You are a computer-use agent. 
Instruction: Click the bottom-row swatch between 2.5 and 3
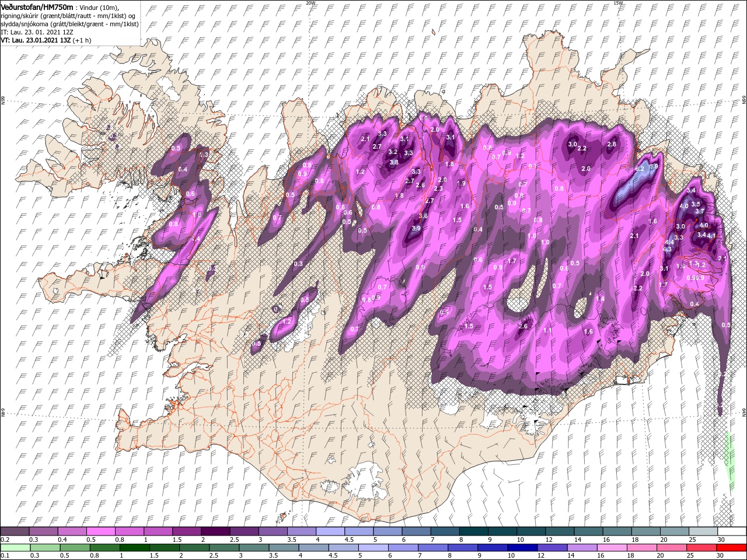click(225, 547)
